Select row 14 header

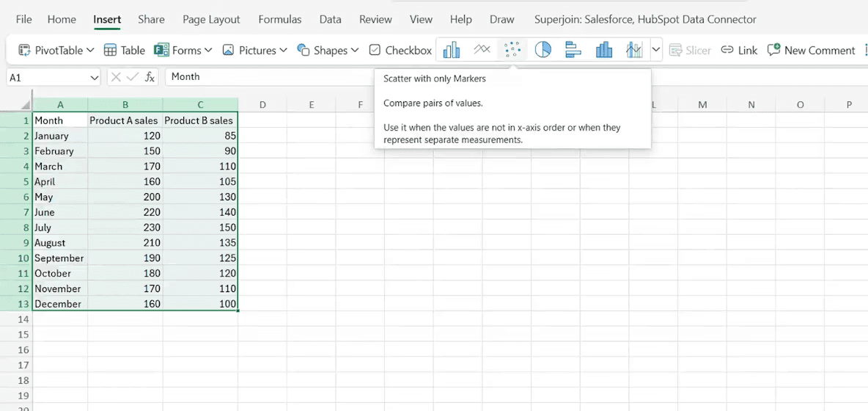click(16, 319)
